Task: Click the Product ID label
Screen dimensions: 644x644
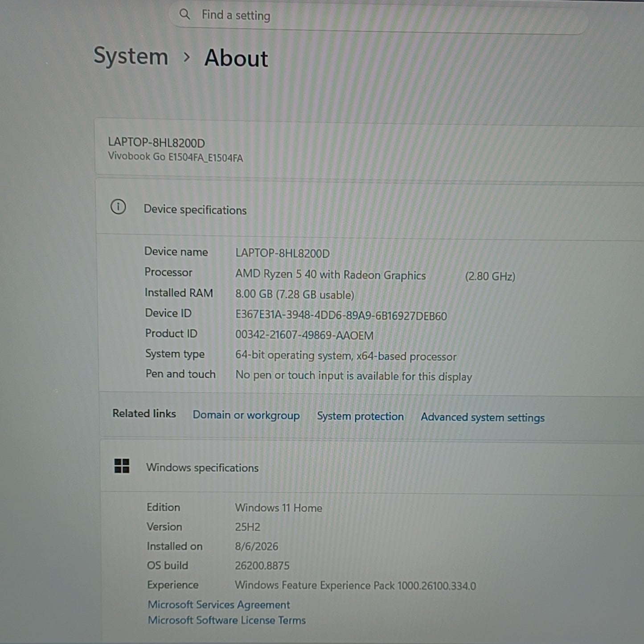Action: (x=171, y=333)
